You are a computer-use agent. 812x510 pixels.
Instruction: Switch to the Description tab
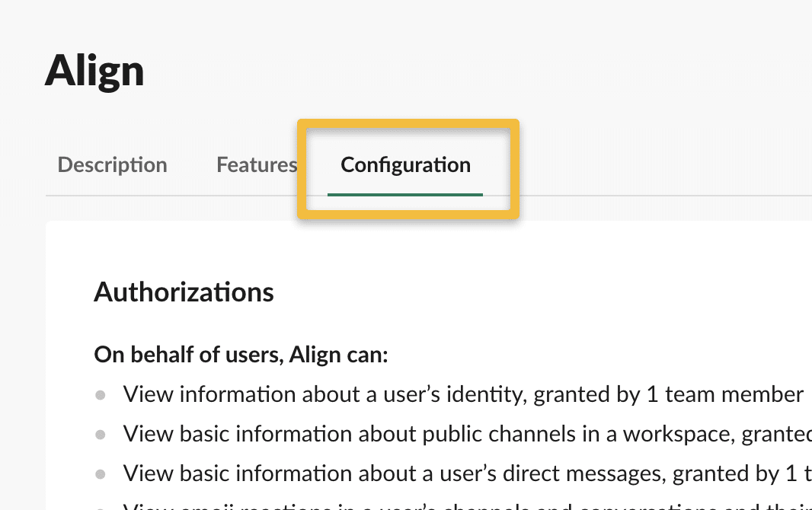112,165
